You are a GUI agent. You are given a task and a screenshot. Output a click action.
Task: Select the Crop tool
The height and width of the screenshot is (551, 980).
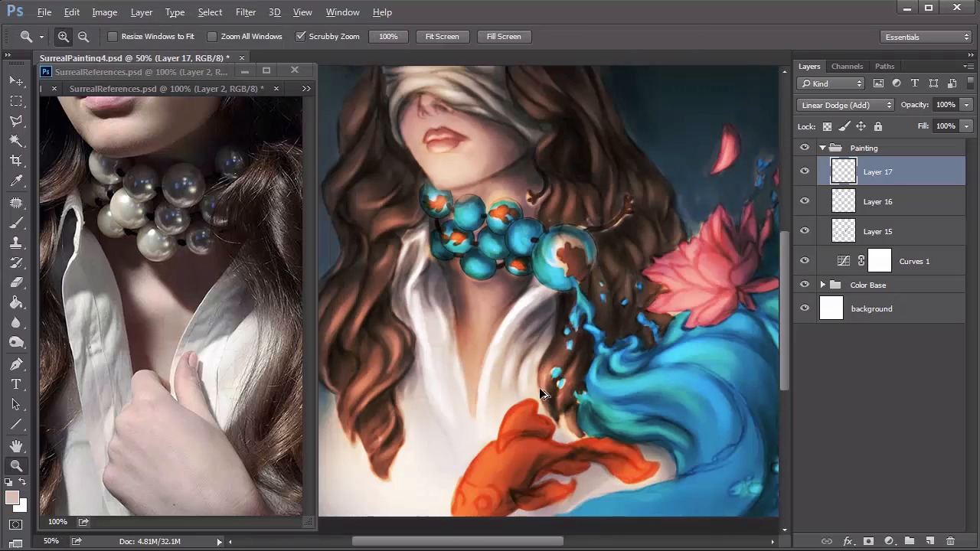coord(16,161)
